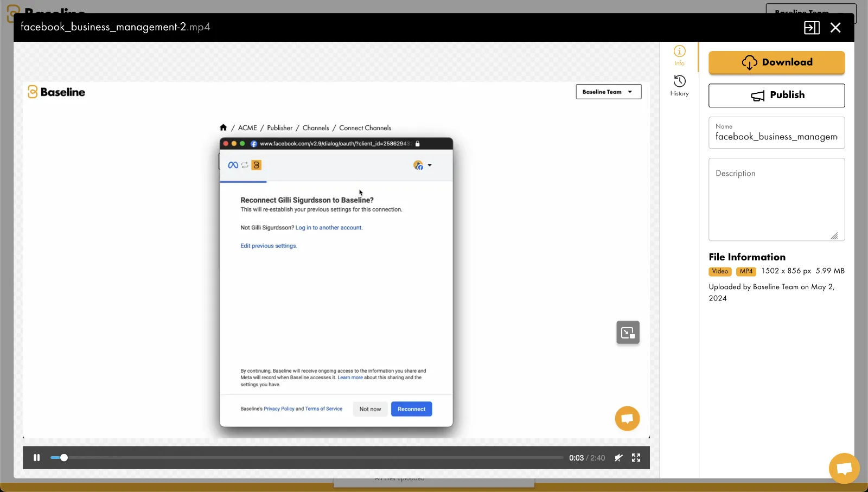Image resolution: width=868 pixels, height=492 pixels.
Task: Click the lock icon in address bar
Action: click(x=418, y=144)
